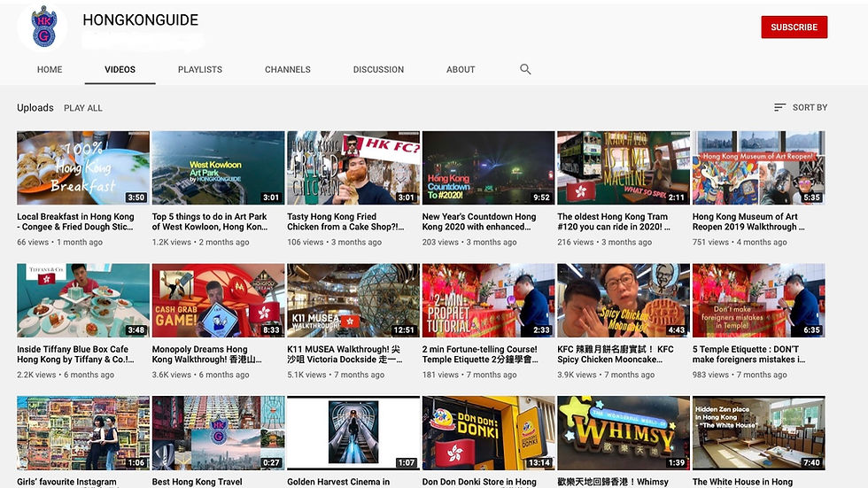Screen dimensions: 868x488
Task: Open the Tiffany Blue Box Cafe thumbnail
Action: coord(83,300)
